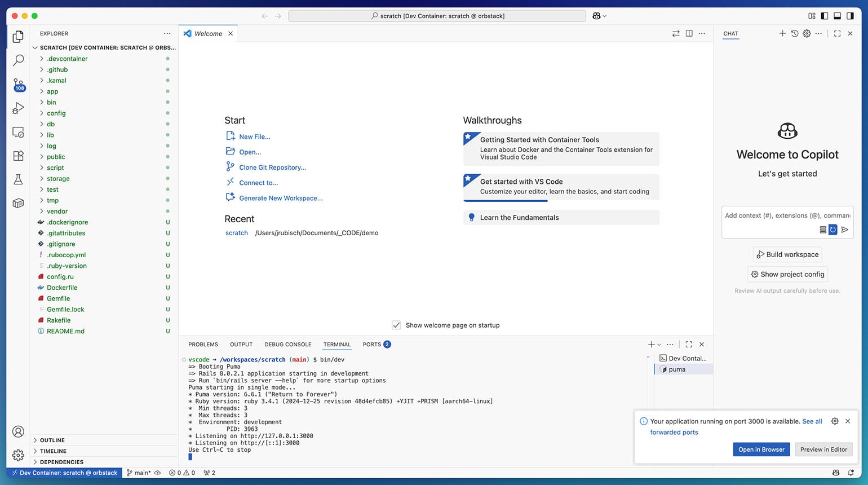Click the Manage gear icon in activity bar
The image size is (868, 485).
18,455
